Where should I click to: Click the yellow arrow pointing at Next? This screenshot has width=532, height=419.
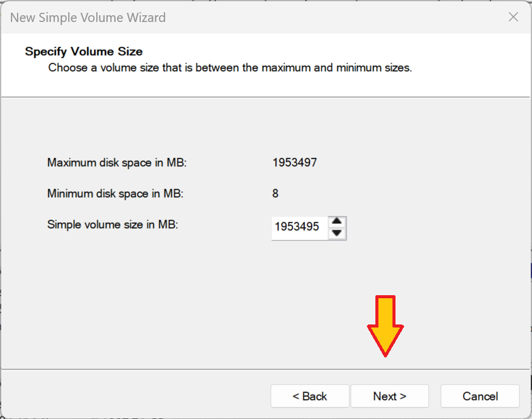385,326
